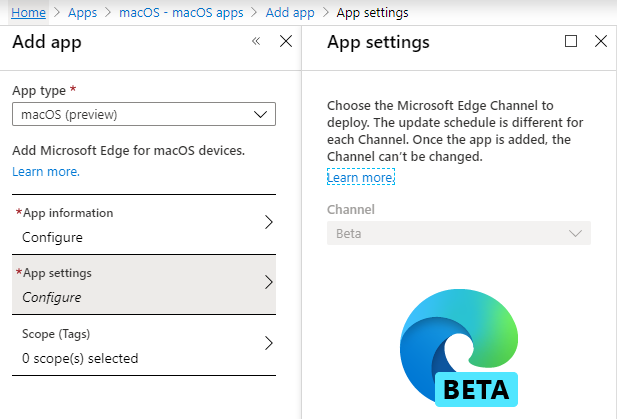Viewport: 617px width, 419px height.
Task: Click the '0 scope(s) selected' text
Action: [x=80, y=358]
